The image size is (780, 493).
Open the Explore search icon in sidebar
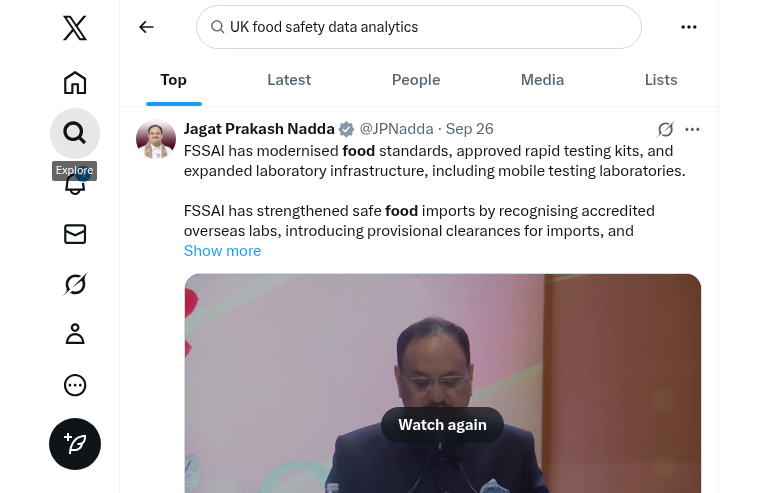coord(75,133)
